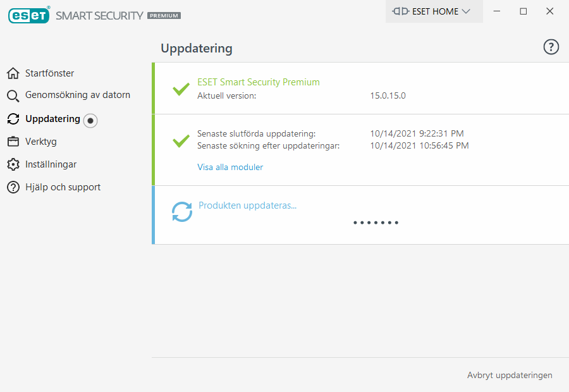Click the ESET Smart Security Premium heading
569x392 pixels.
[x=258, y=82]
